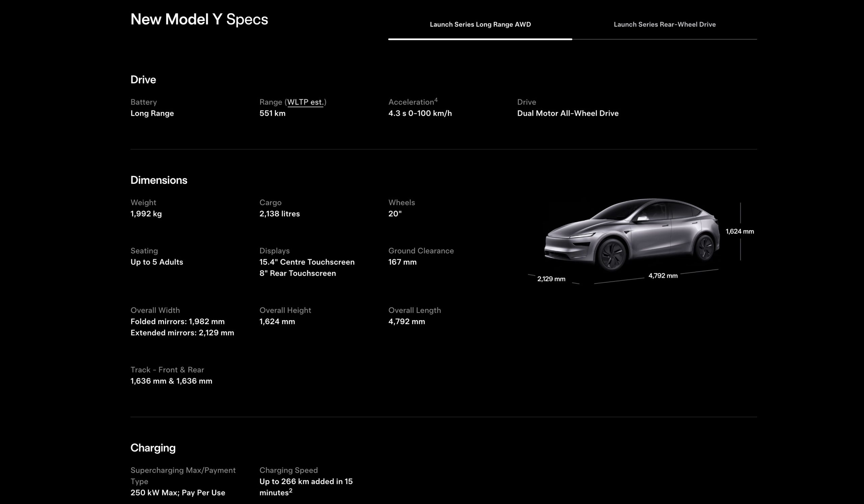
Task: Click the 15.4" Centre Touchscreen text
Action: point(307,262)
